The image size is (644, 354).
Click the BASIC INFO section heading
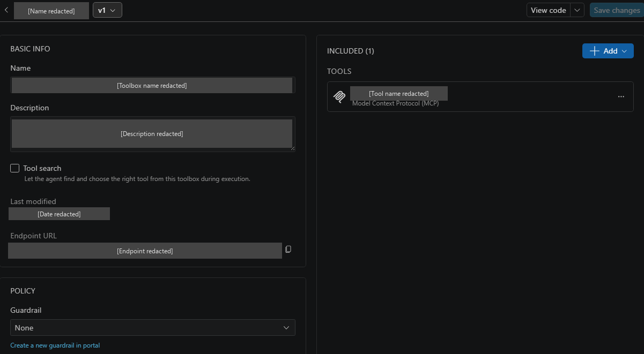click(30, 49)
